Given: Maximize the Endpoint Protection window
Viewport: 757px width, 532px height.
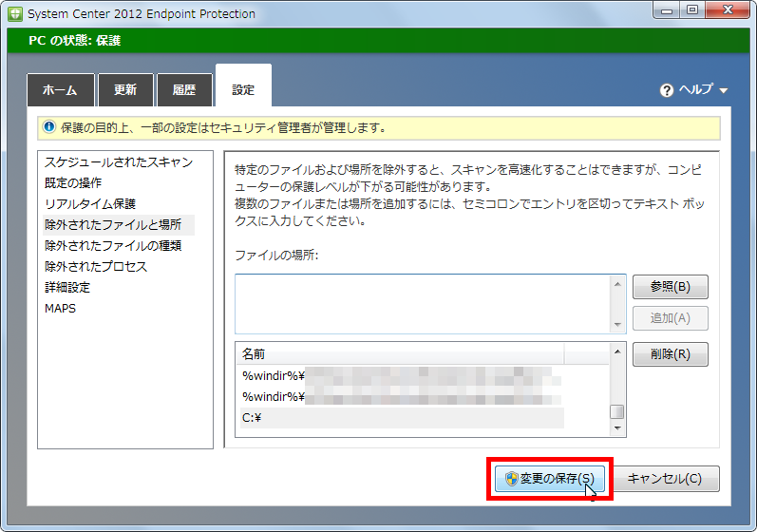Looking at the screenshot, I should [692, 10].
